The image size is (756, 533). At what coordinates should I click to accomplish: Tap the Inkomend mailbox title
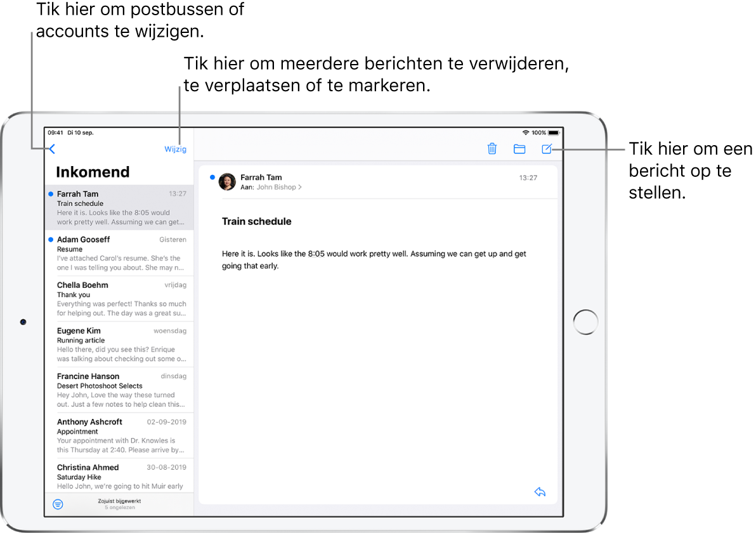click(93, 172)
